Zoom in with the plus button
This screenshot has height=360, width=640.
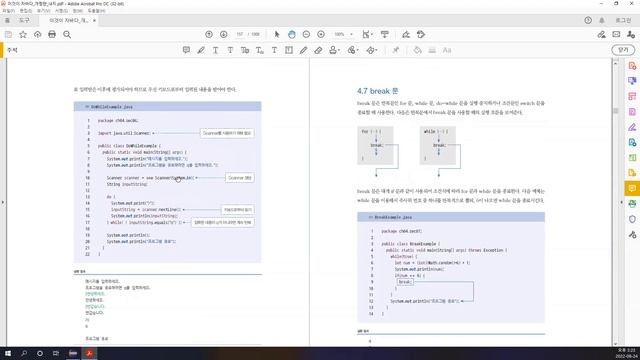(321, 34)
